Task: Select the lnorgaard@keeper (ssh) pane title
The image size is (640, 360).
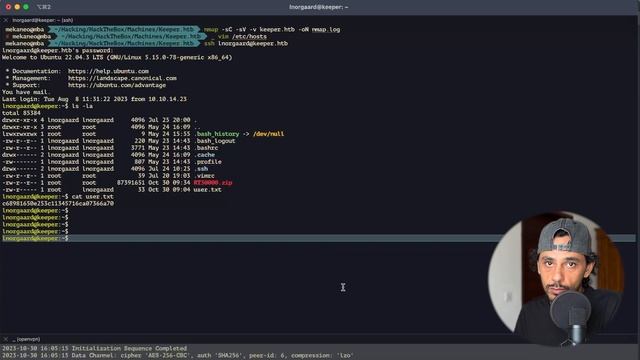Action: (42, 20)
